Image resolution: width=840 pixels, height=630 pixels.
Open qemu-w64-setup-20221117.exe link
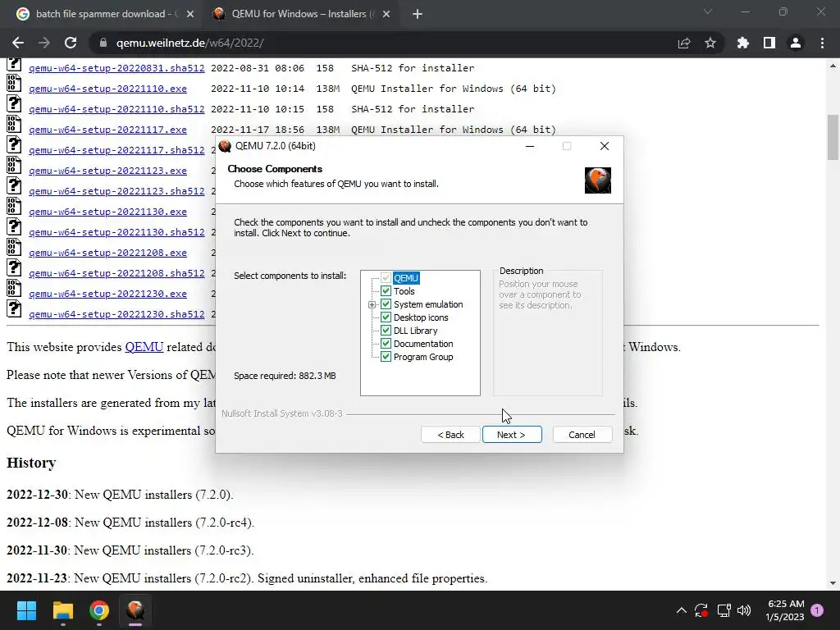coord(107,130)
